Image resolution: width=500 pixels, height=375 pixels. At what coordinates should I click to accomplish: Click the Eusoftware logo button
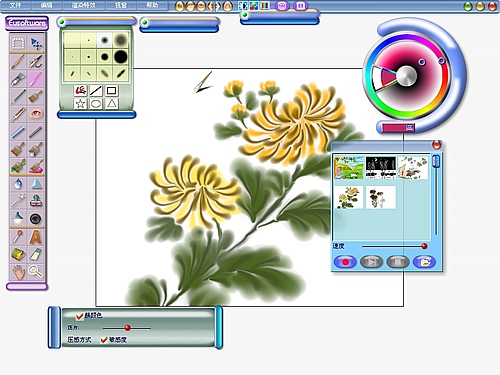tap(27, 23)
